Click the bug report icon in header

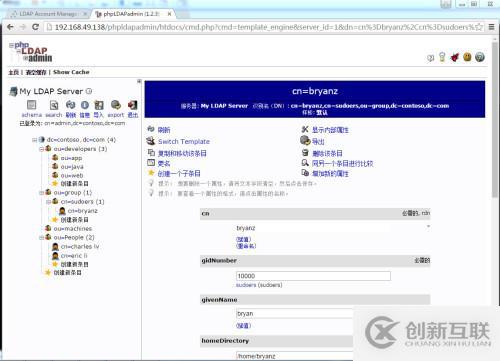455,57
